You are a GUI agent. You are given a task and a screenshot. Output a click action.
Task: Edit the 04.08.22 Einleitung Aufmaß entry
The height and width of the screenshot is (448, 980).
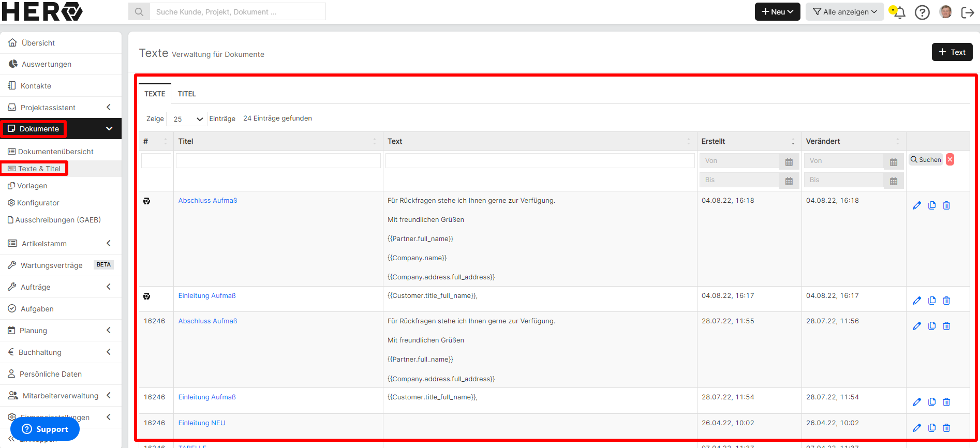point(917,301)
